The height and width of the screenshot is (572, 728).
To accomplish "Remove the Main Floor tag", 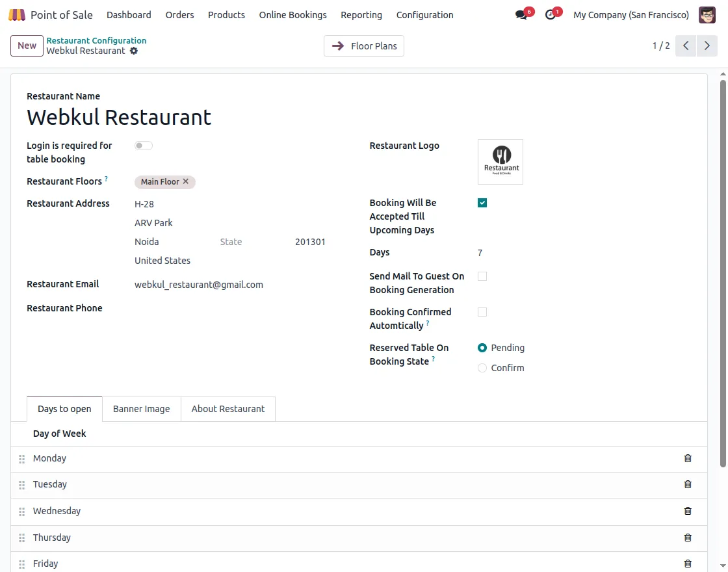I will (x=186, y=181).
